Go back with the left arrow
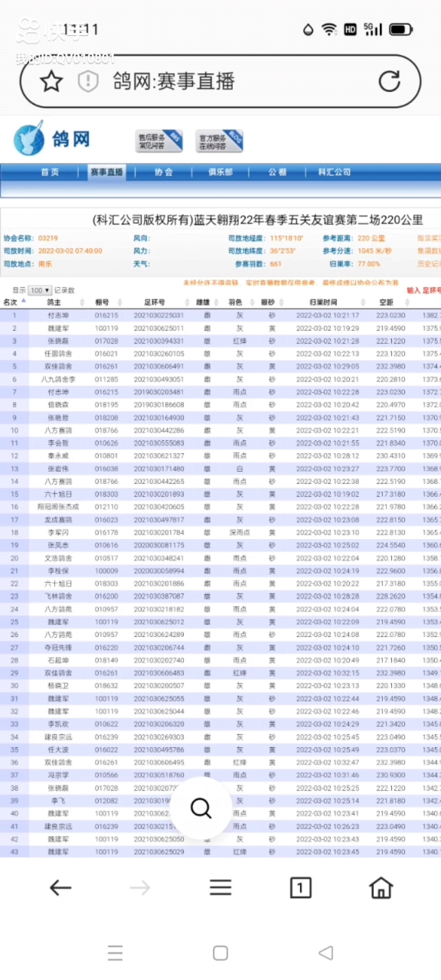The width and height of the screenshot is (441, 980). click(60, 887)
